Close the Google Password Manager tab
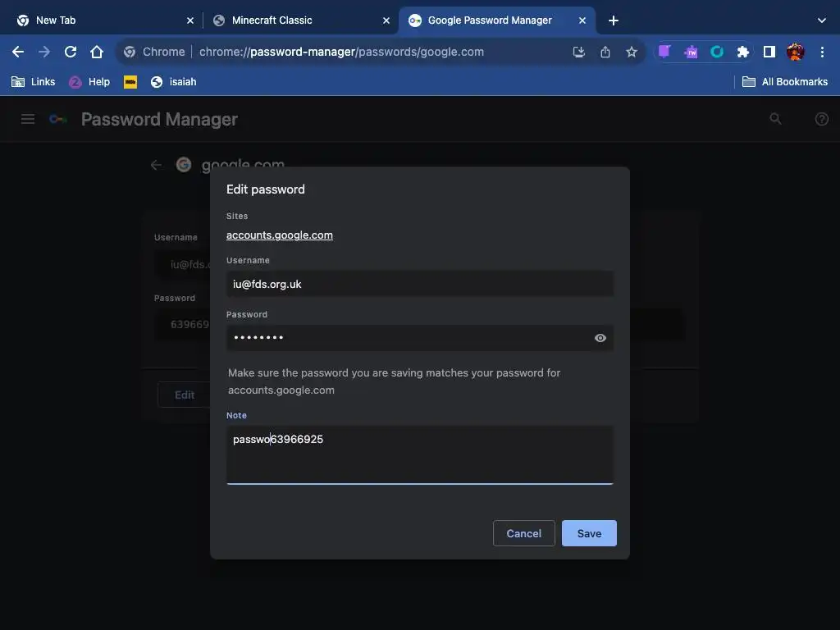Viewport: 840px width, 630px height. pyautogui.click(x=582, y=21)
